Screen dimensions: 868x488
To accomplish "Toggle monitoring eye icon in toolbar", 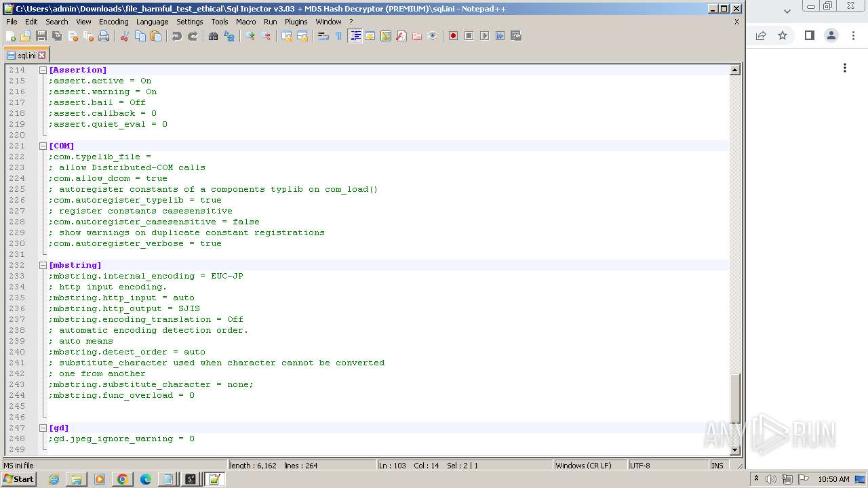I will (x=433, y=36).
